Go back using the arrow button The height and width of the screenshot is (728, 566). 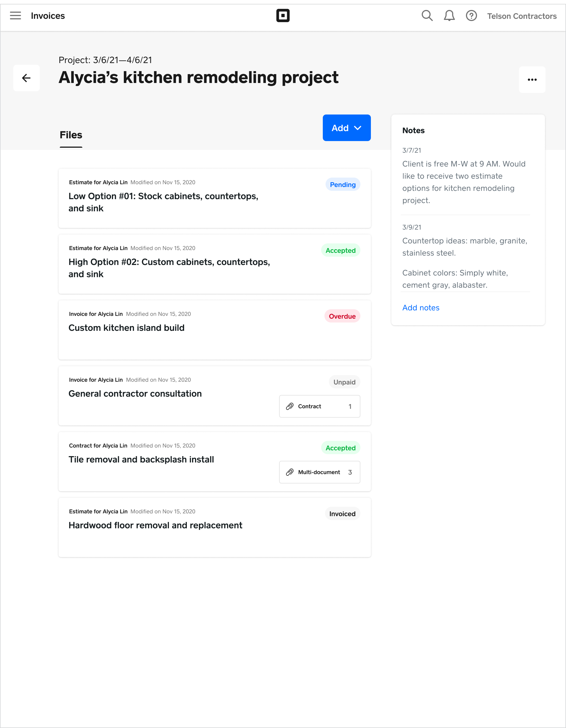point(26,78)
